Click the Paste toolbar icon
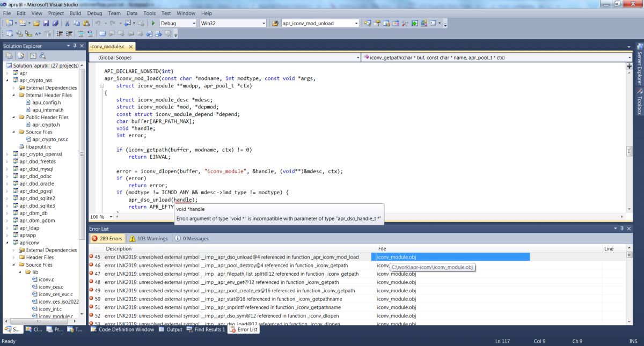Viewport: 644px width, 346px height. pos(86,23)
